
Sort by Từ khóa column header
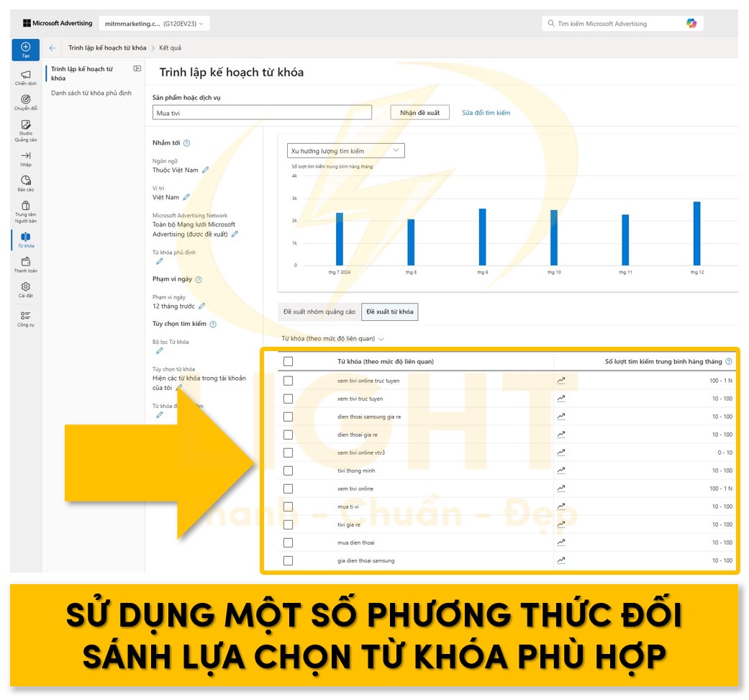coord(386,361)
